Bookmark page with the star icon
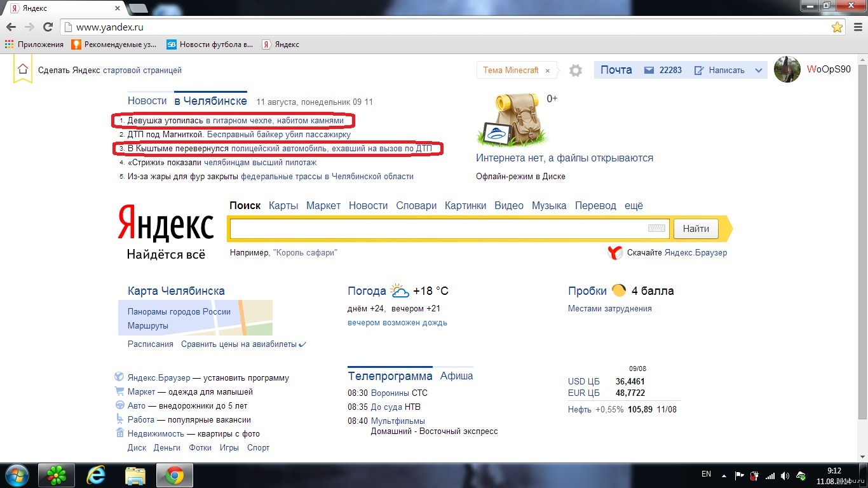This screenshot has width=868, height=488. pyautogui.click(x=837, y=27)
